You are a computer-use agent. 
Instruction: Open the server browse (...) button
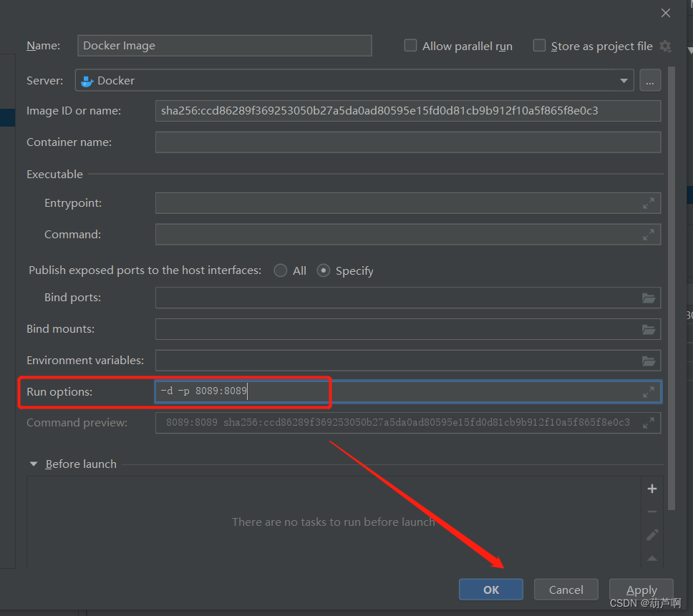(x=650, y=81)
